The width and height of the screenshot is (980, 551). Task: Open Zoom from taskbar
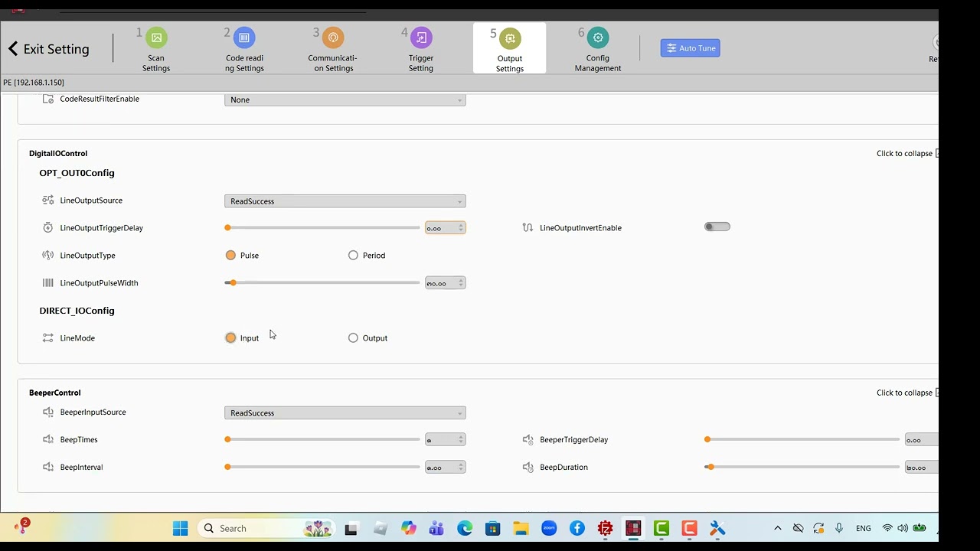549,529
